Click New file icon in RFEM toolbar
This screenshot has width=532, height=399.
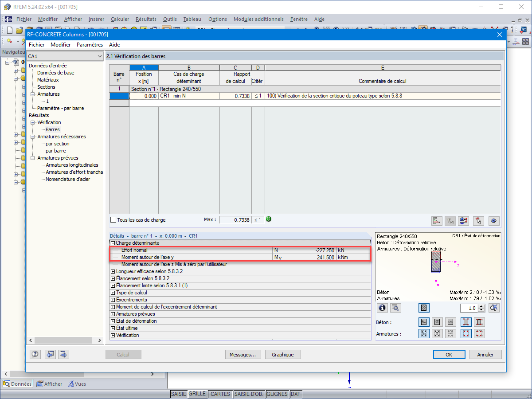[x=10, y=30]
